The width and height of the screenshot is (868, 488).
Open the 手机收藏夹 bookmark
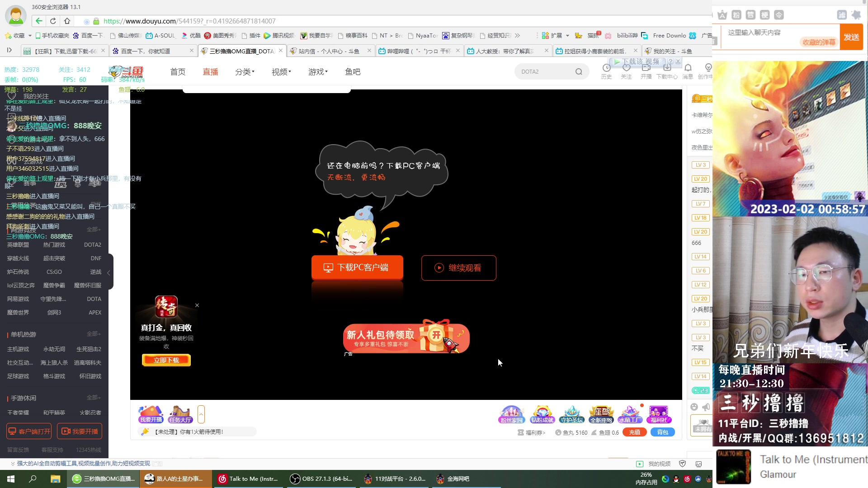point(52,35)
